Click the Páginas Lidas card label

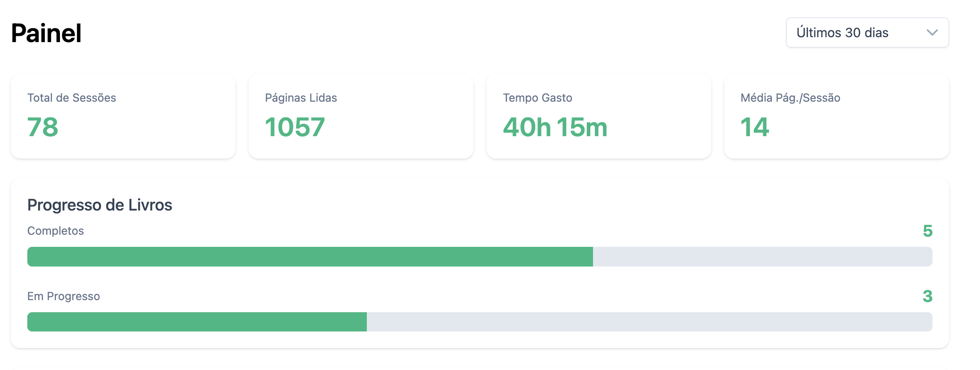click(301, 98)
